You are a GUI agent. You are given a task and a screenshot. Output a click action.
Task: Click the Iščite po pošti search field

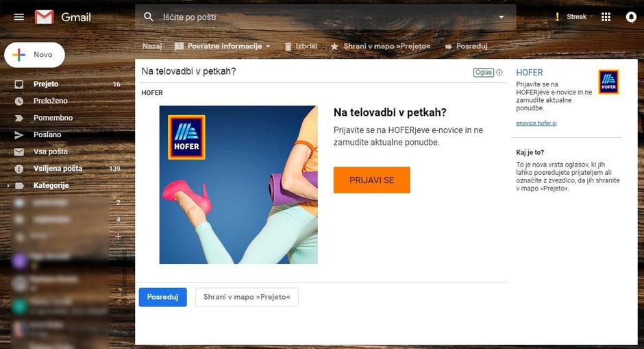(x=327, y=17)
